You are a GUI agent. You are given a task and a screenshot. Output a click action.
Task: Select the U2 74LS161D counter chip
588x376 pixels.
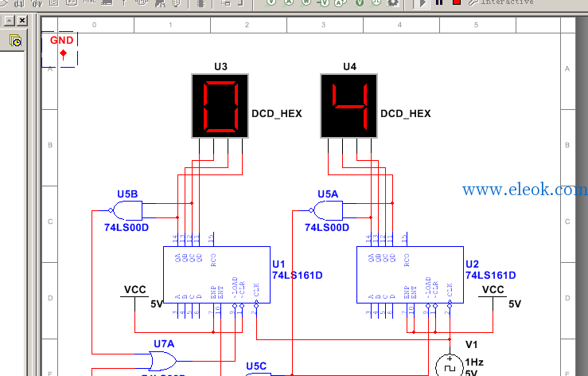[x=410, y=275]
